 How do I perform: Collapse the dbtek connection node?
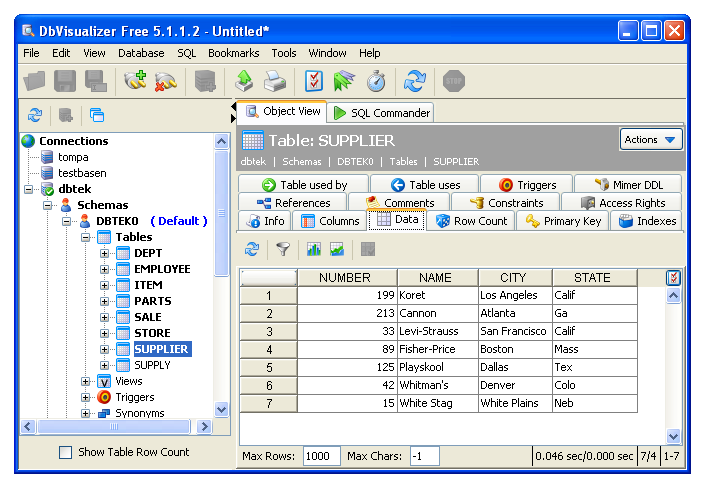pyautogui.click(x=28, y=189)
